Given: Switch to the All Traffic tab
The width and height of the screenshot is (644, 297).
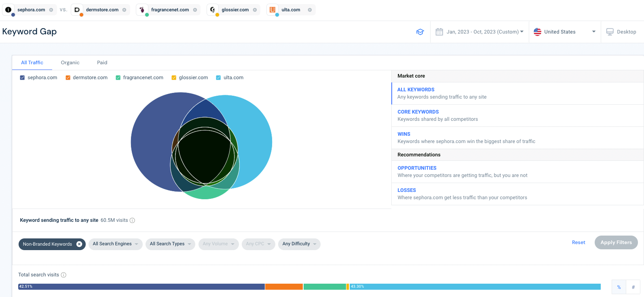Looking at the screenshot, I should 32,63.
